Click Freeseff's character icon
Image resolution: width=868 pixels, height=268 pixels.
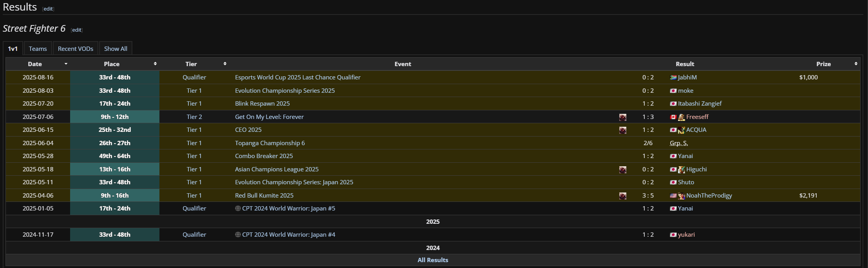point(682,117)
